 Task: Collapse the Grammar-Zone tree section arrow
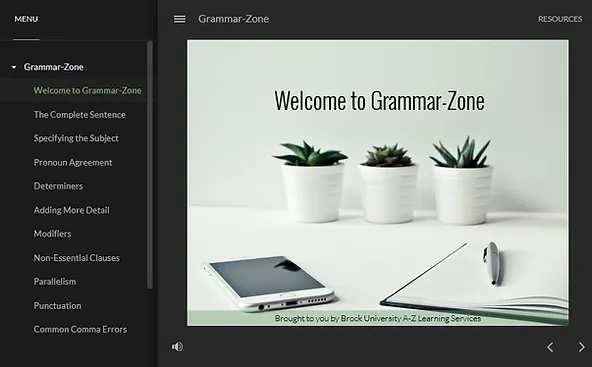(14, 67)
